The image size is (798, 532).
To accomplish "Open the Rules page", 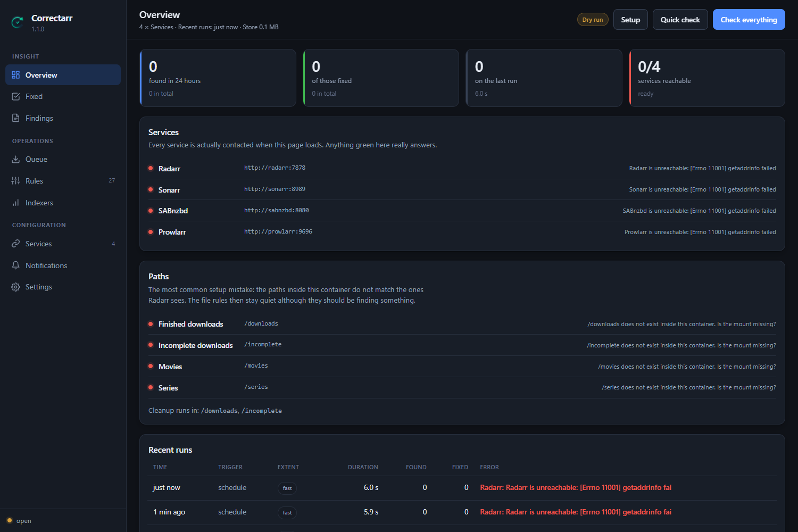I will 63,181.
